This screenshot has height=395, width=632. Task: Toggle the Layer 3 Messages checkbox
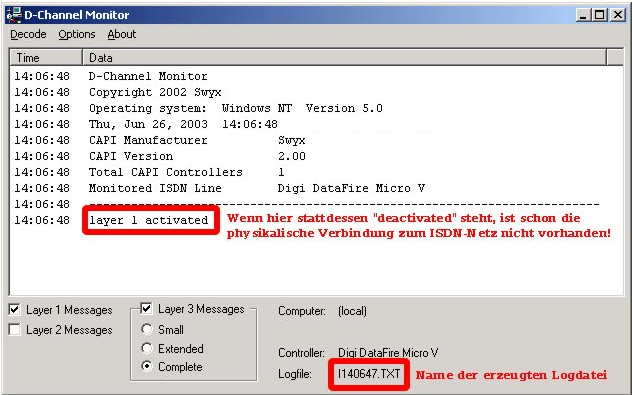[x=146, y=309]
